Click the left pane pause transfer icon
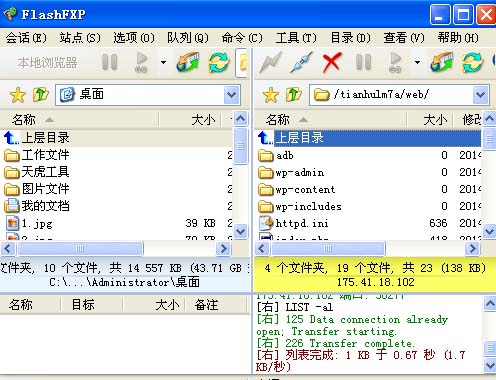The image size is (496, 380). 110,62
